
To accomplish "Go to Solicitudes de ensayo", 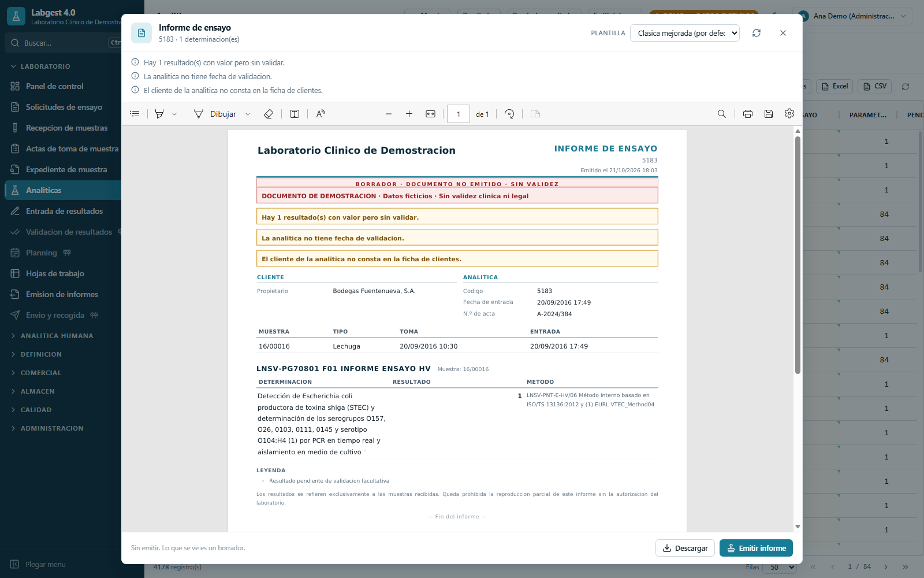I will point(63,107).
